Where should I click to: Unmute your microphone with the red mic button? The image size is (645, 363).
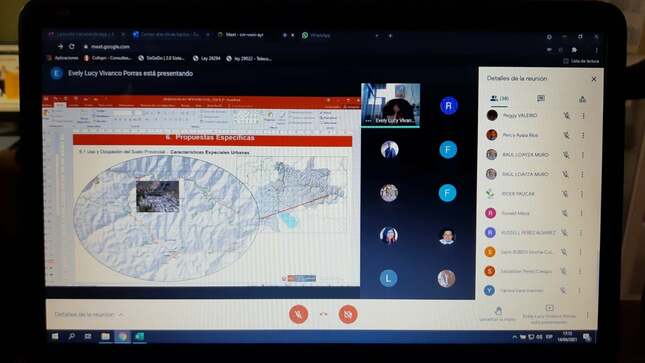298,314
